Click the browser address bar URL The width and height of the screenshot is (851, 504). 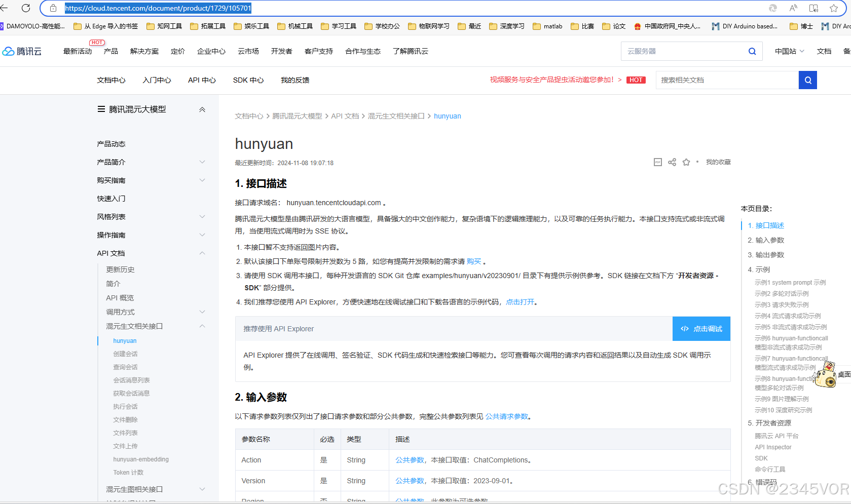click(158, 8)
